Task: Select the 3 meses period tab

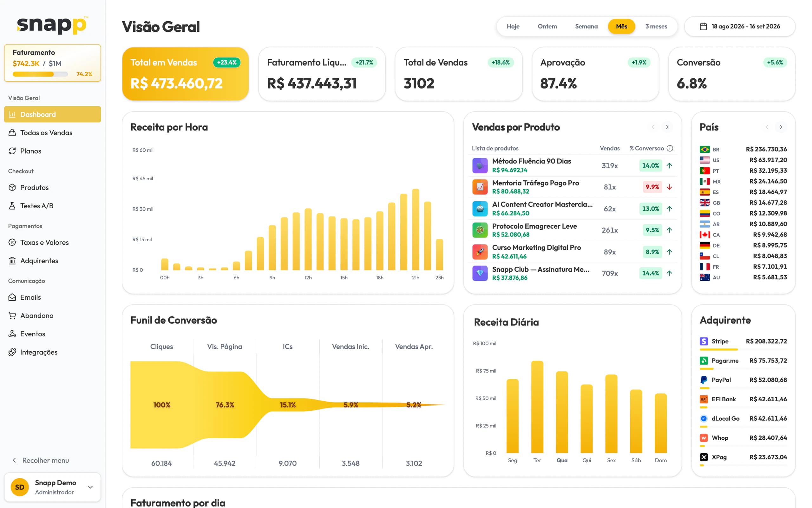Action: point(656,26)
